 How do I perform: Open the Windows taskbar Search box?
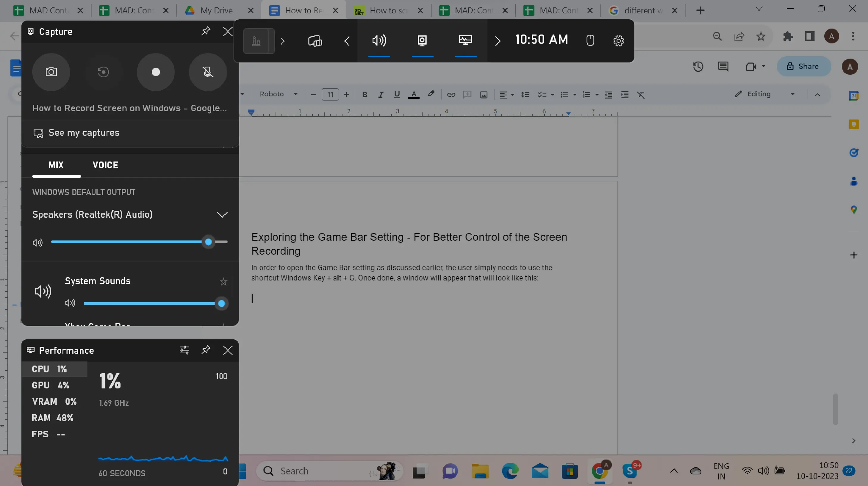click(x=329, y=471)
